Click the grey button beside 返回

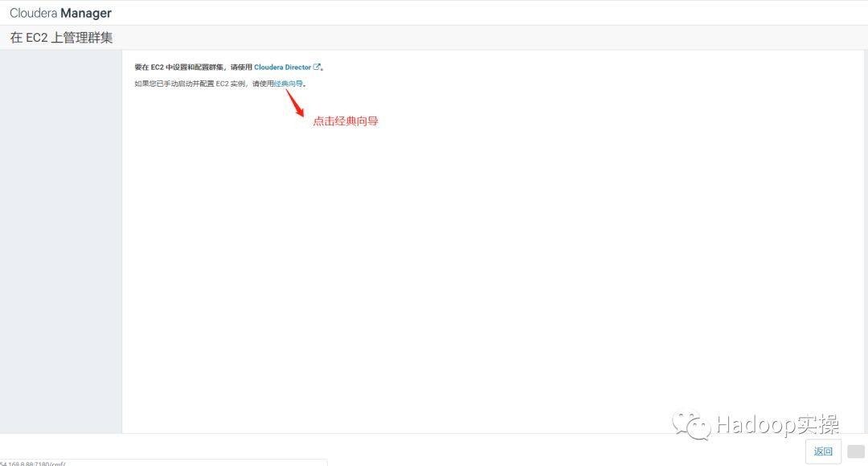[856, 451]
